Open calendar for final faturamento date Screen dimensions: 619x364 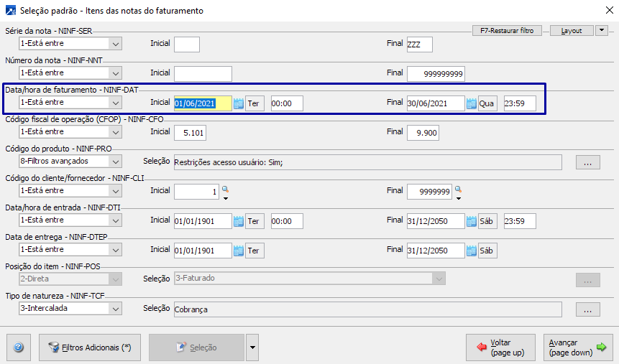(472, 103)
